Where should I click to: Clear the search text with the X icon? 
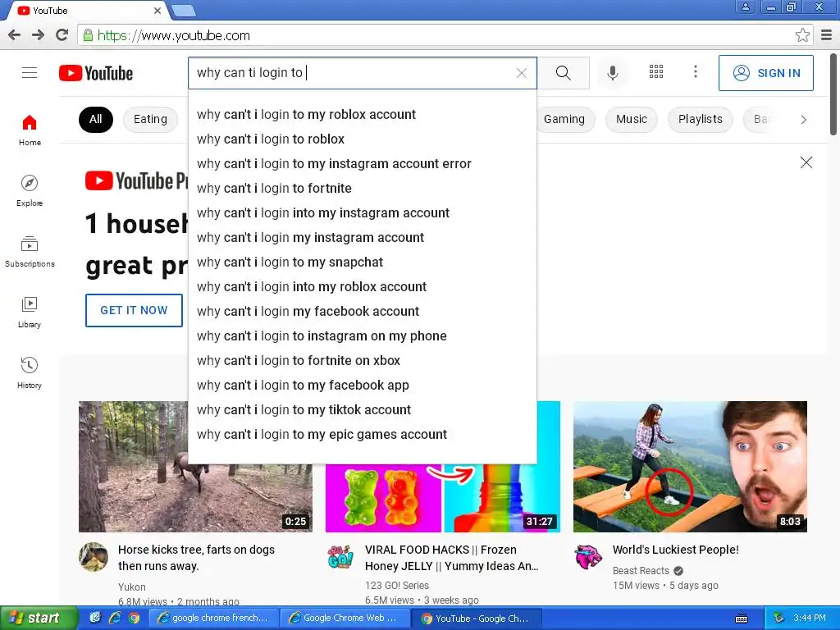[521, 73]
